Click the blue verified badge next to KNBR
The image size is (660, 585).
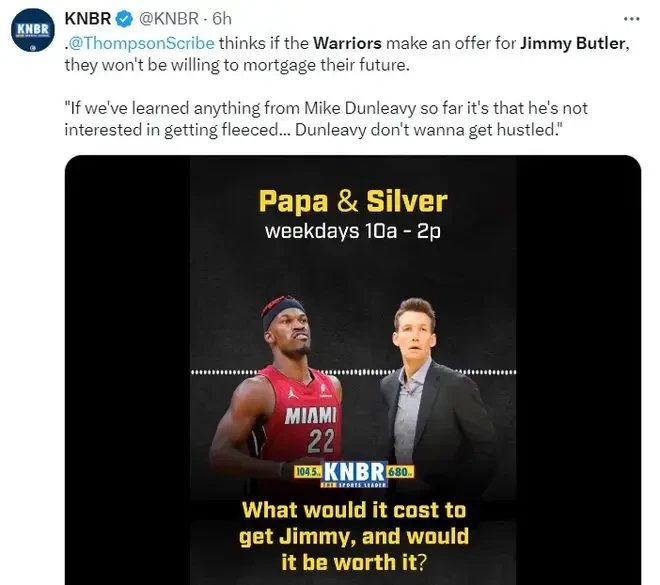coord(124,19)
